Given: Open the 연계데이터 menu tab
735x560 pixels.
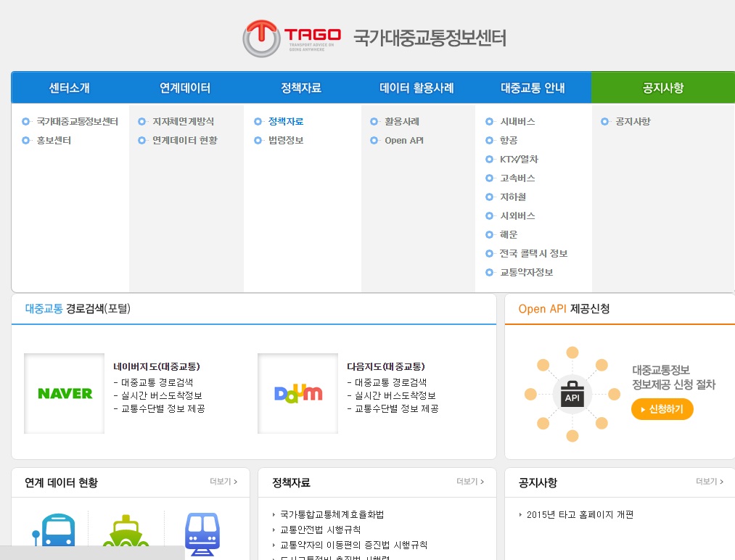Looking at the screenshot, I should coord(185,88).
